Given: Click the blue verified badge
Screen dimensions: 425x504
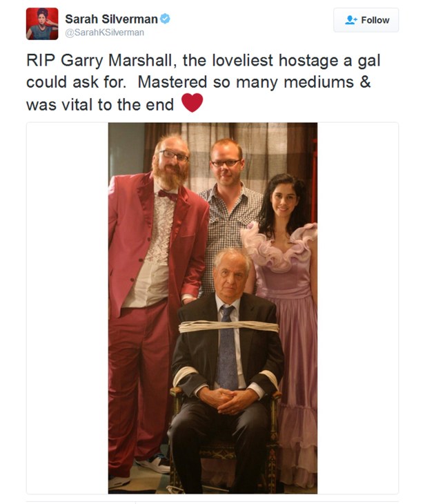Looking at the screenshot, I should (165, 19).
